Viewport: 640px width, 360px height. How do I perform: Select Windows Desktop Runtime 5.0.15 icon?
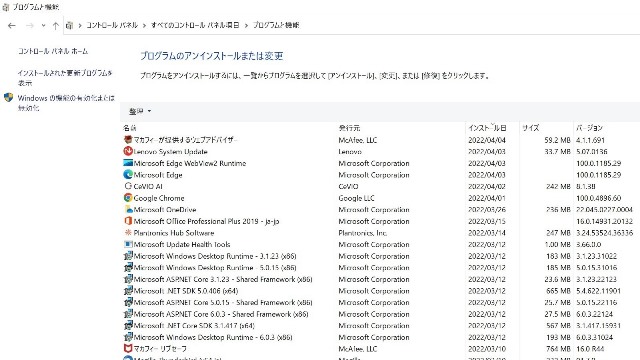pos(128,267)
